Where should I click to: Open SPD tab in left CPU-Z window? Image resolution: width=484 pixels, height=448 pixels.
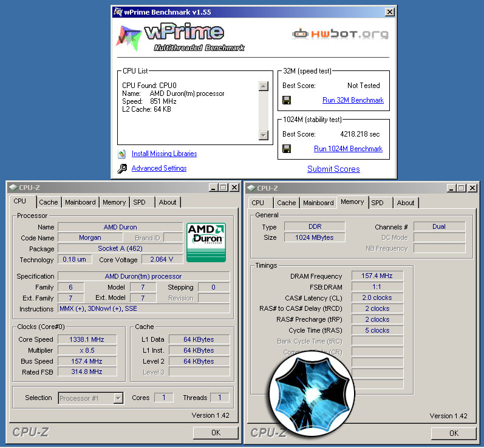pyautogui.click(x=139, y=202)
